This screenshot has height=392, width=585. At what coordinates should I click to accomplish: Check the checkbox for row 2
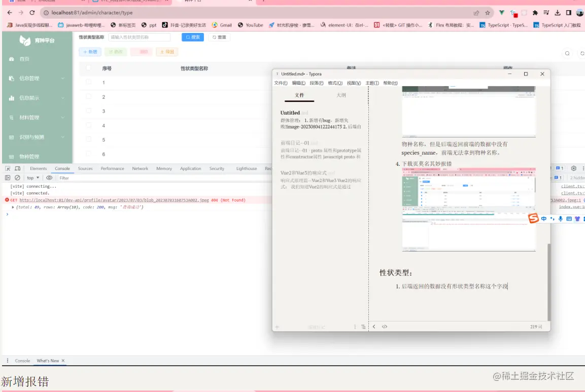(x=88, y=96)
